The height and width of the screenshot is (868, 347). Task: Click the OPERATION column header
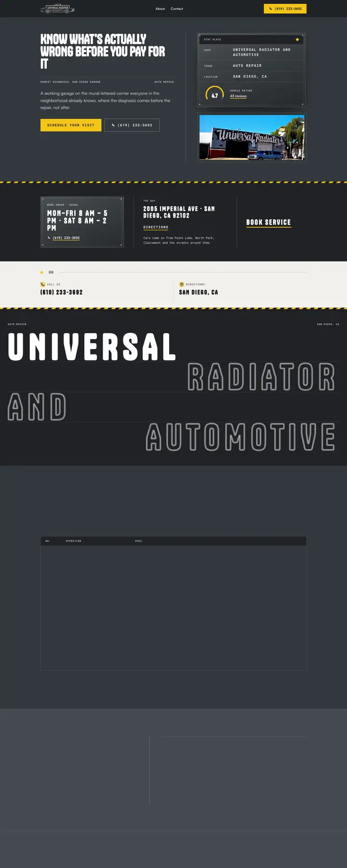73,541
